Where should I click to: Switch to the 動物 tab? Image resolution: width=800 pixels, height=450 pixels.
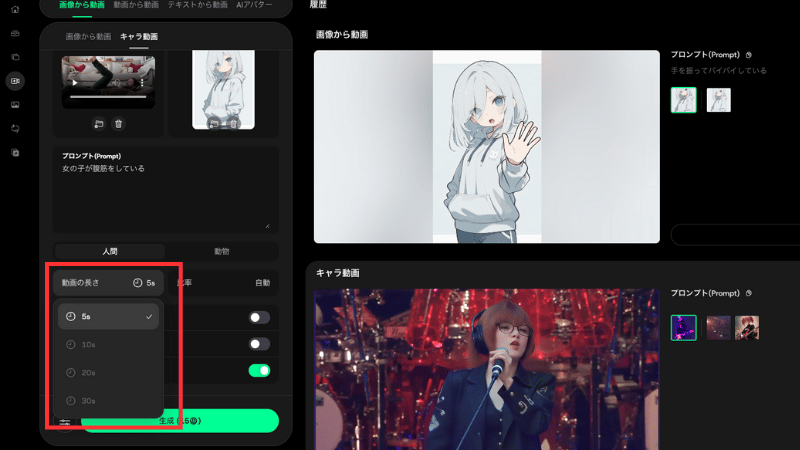click(x=222, y=251)
